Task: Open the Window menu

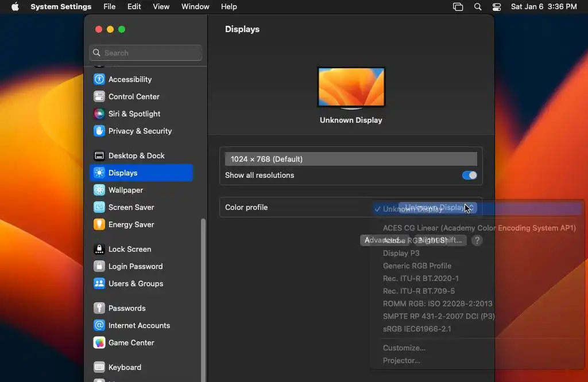Action: click(x=195, y=7)
